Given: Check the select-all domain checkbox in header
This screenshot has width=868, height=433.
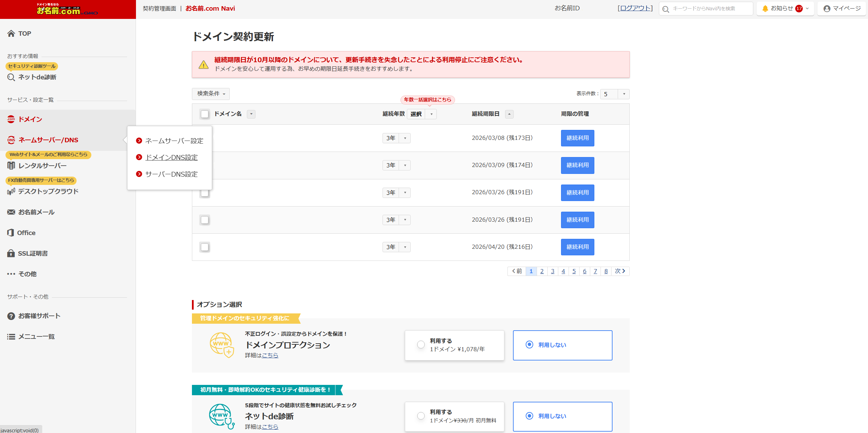Looking at the screenshot, I should click(x=205, y=114).
